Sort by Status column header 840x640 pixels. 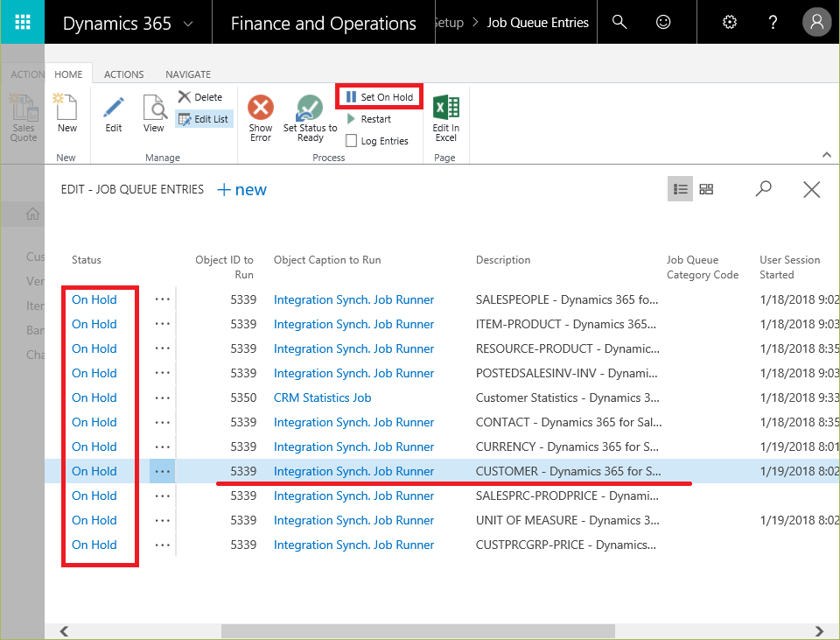[87, 260]
